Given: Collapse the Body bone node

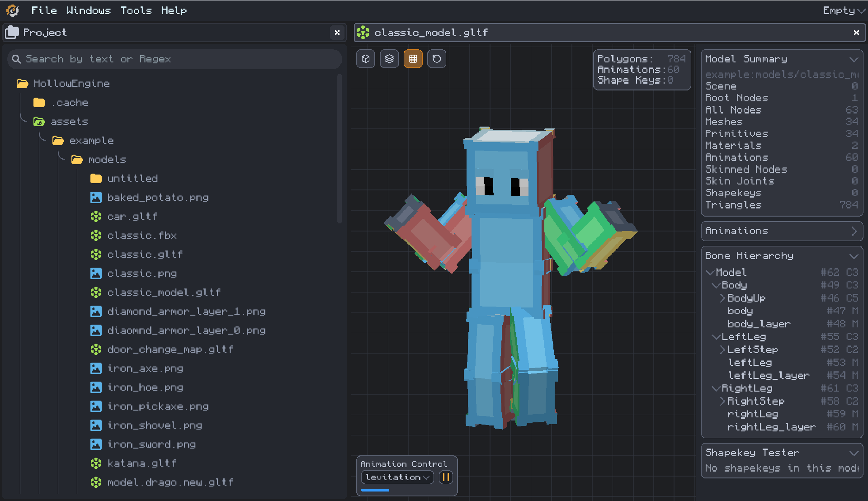Looking at the screenshot, I should click(716, 285).
